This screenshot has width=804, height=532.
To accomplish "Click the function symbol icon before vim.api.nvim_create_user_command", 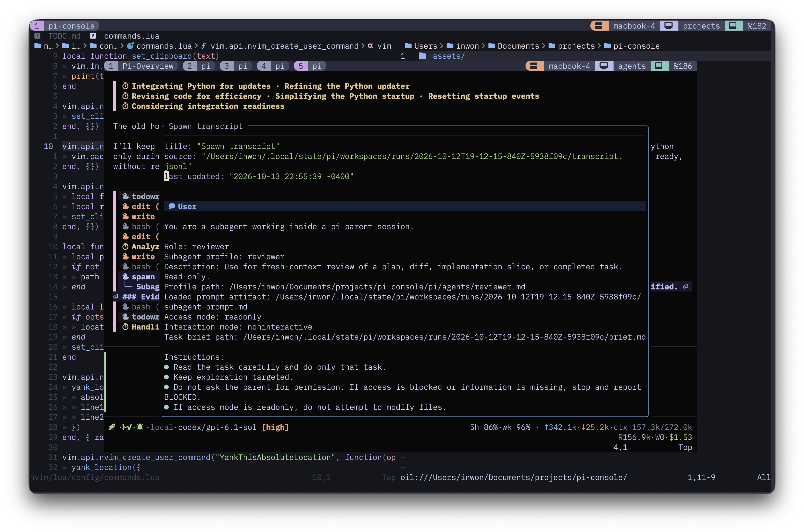I will [x=203, y=46].
